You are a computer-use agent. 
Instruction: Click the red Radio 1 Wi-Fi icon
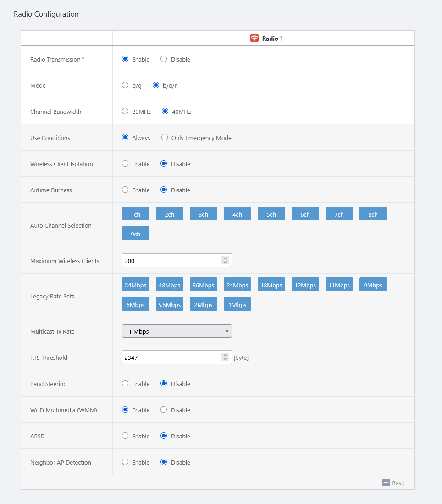[x=254, y=39]
